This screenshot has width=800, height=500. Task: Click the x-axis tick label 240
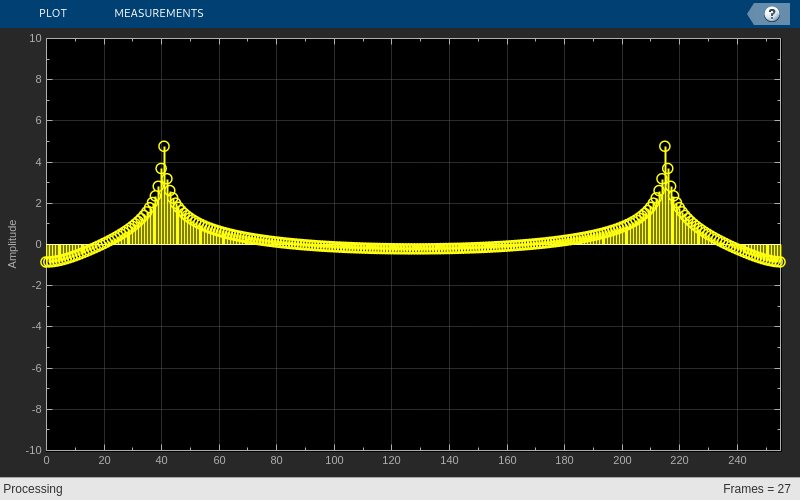(737, 460)
